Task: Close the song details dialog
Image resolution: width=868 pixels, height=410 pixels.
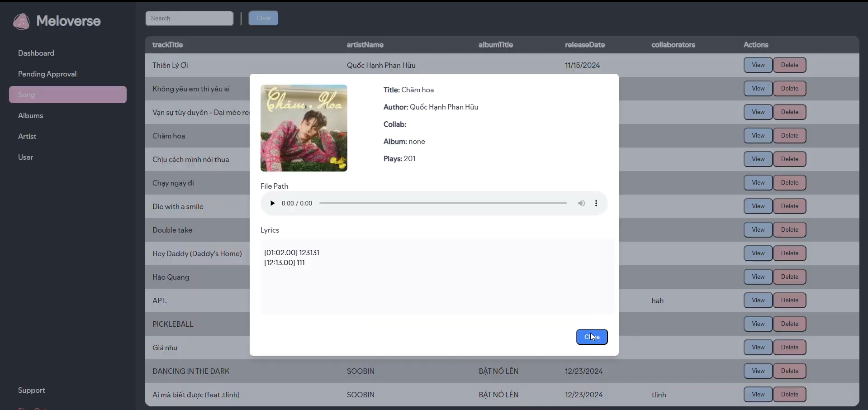Action: (592, 337)
